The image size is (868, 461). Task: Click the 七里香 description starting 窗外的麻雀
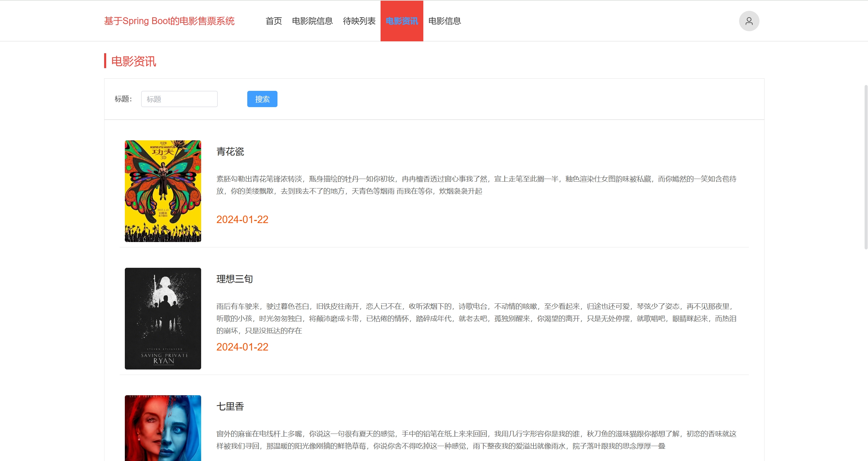(x=477, y=440)
